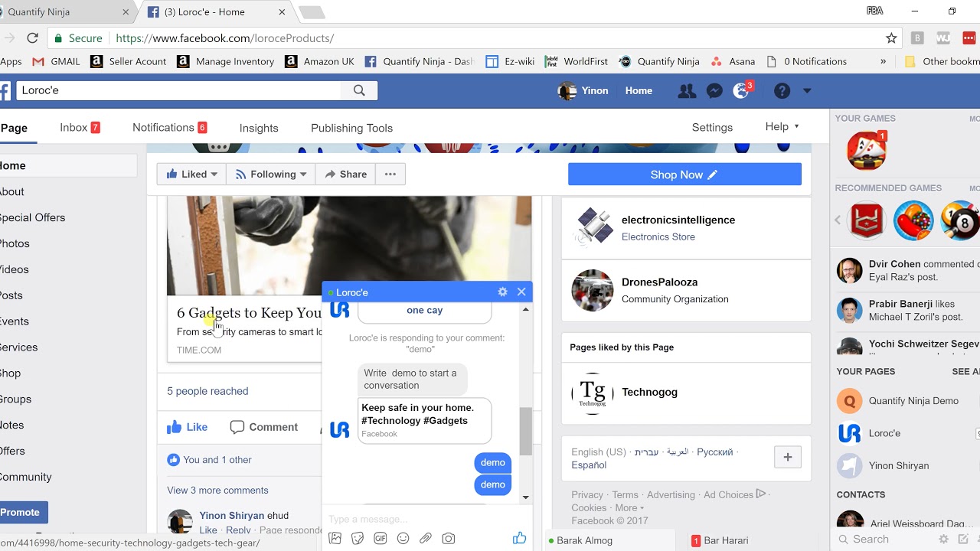Click the Facebook search field
Viewport: 980px width, 551px height.
coord(179,90)
